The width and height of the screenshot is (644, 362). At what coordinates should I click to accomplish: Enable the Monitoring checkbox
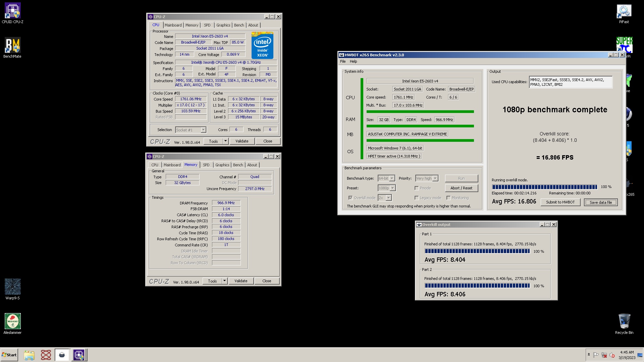(x=448, y=198)
